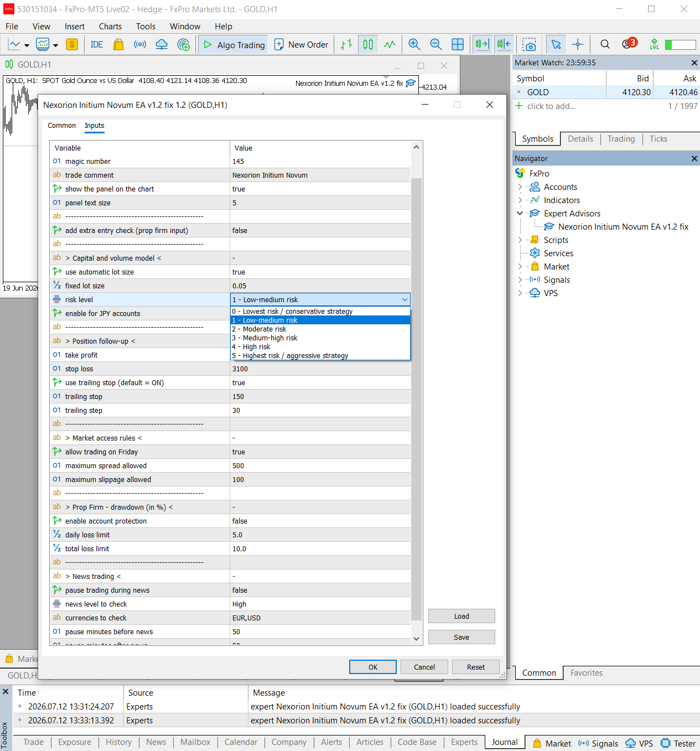This screenshot has height=751, width=700.
Task: Switch to the Common tab in dialog
Action: 61,126
